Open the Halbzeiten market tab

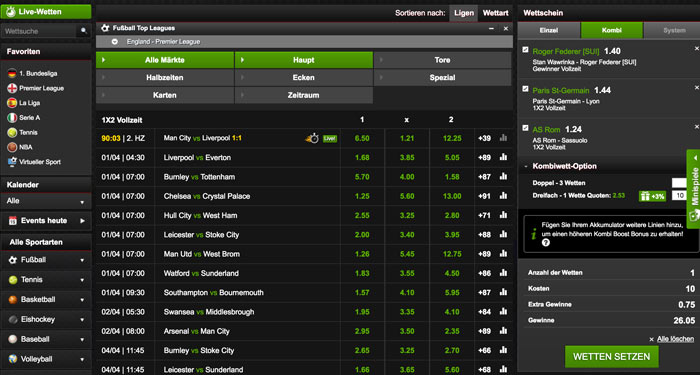(x=165, y=78)
